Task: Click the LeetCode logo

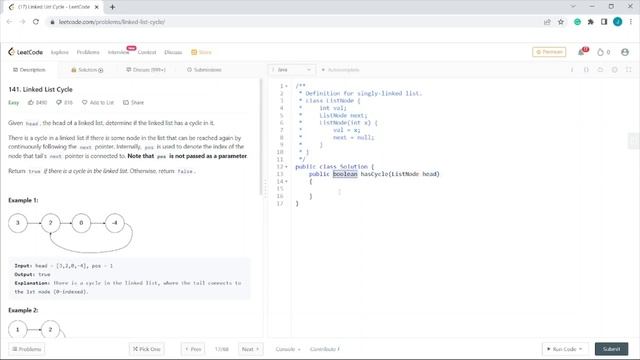Action: [x=25, y=52]
